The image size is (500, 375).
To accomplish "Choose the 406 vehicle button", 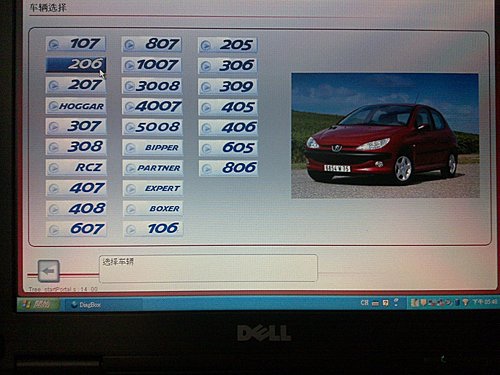I will tap(228, 128).
